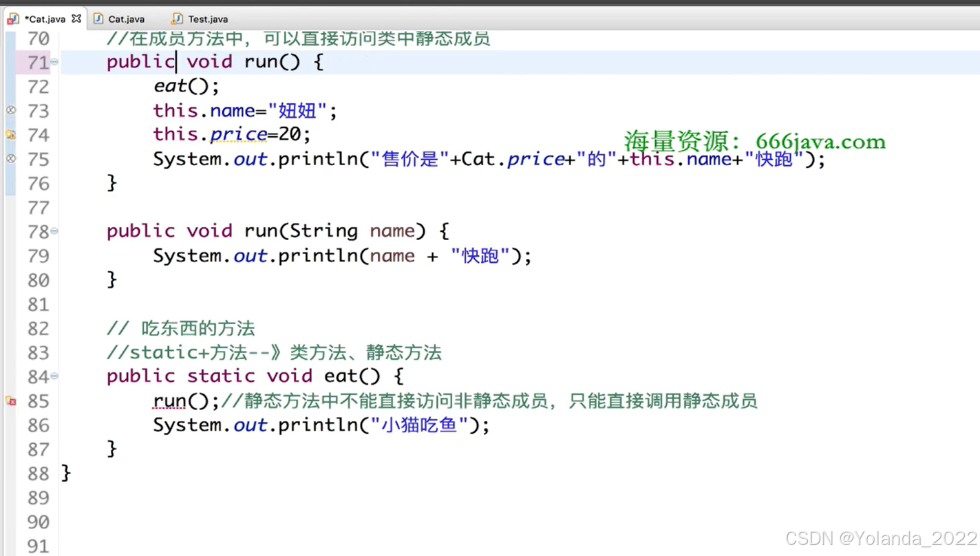The height and width of the screenshot is (556, 980).
Task: Click the String name parameter on line 78
Action: click(x=352, y=231)
